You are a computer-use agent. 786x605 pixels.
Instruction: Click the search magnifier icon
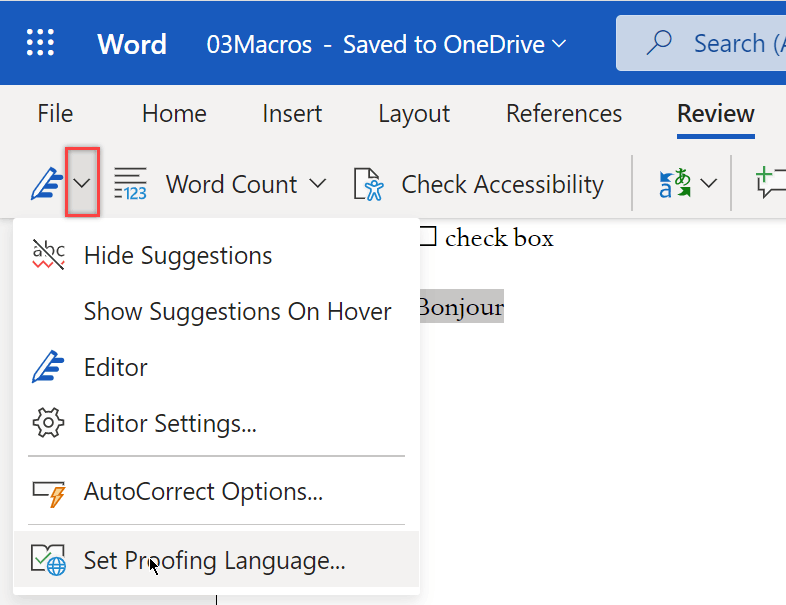pyautogui.click(x=659, y=43)
